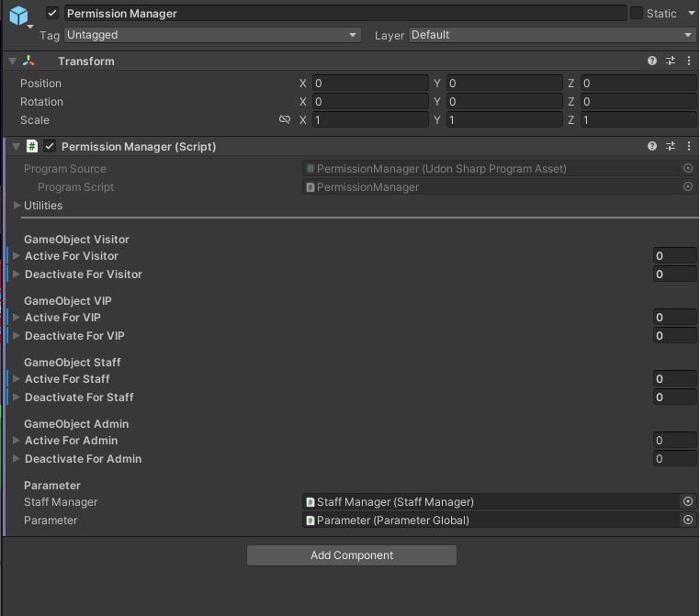Enable the Static checkbox

[637, 13]
